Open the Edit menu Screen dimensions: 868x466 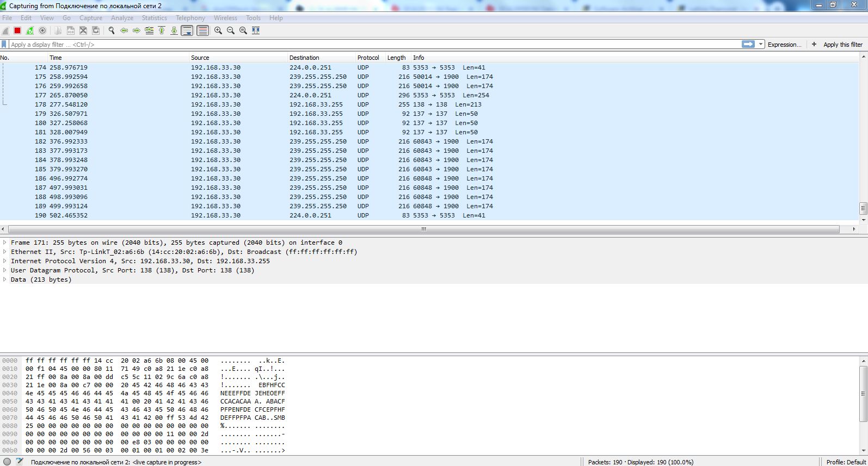[x=26, y=18]
